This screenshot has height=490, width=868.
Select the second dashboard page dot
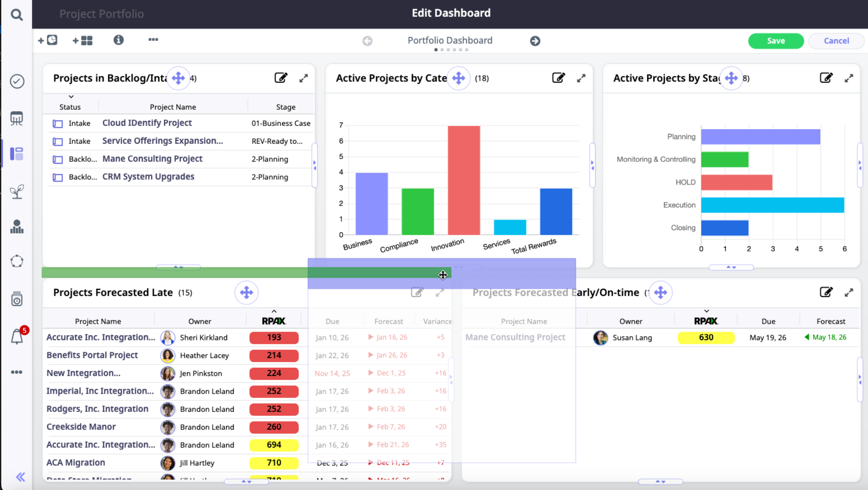tap(442, 50)
